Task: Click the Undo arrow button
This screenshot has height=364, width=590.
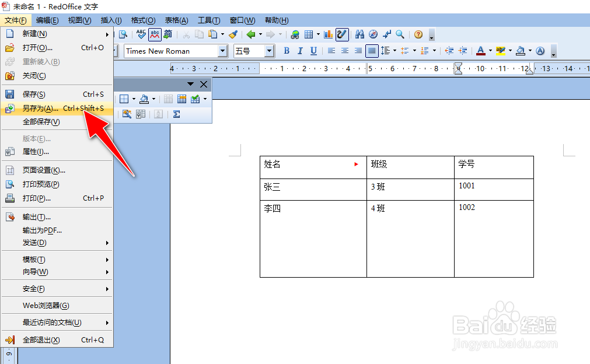Action: 250,34
